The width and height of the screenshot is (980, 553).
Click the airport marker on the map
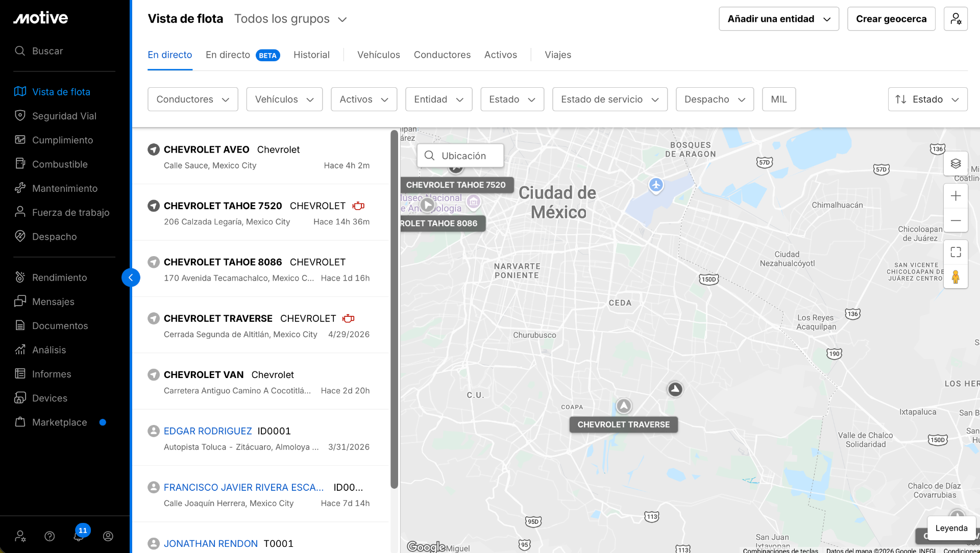(x=656, y=185)
